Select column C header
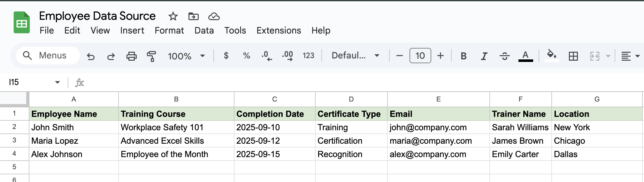644x182 pixels. pyautogui.click(x=275, y=99)
